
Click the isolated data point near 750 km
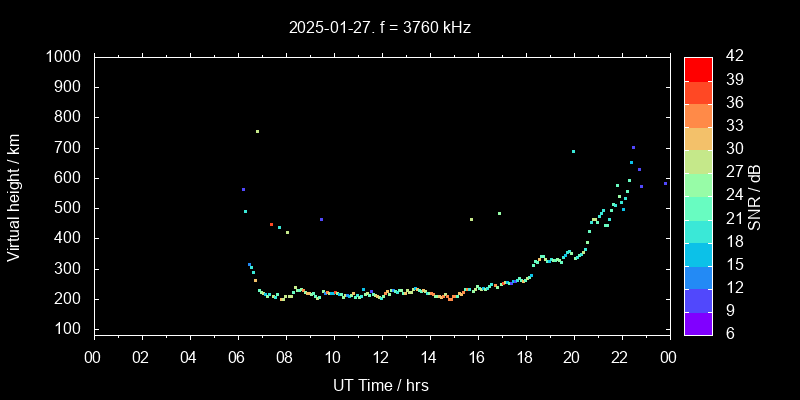click(257, 131)
